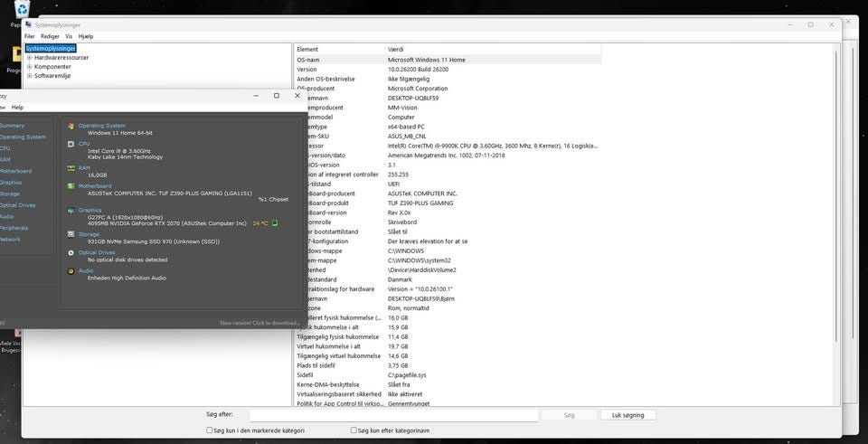
Task: Click the 'Søg efter' search input field
Action: click(393, 415)
